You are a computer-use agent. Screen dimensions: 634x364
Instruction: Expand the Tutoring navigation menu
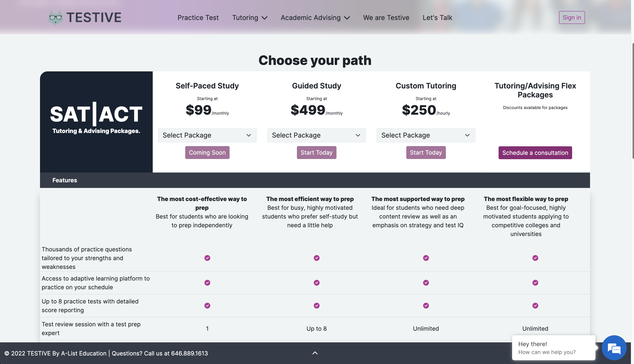pos(250,18)
